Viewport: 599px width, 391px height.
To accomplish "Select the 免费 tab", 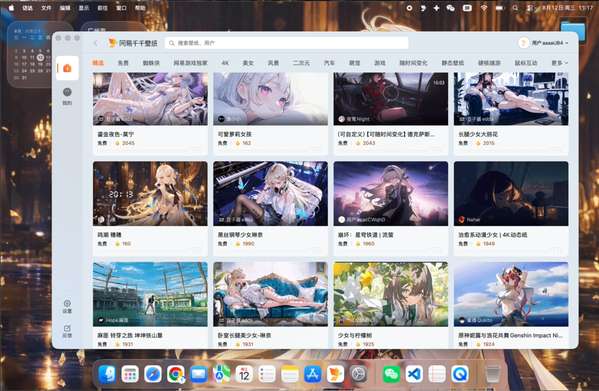I will tap(123, 63).
